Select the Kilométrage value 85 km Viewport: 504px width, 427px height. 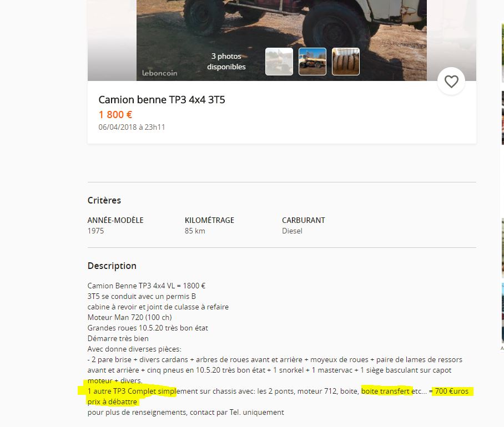coord(195,231)
